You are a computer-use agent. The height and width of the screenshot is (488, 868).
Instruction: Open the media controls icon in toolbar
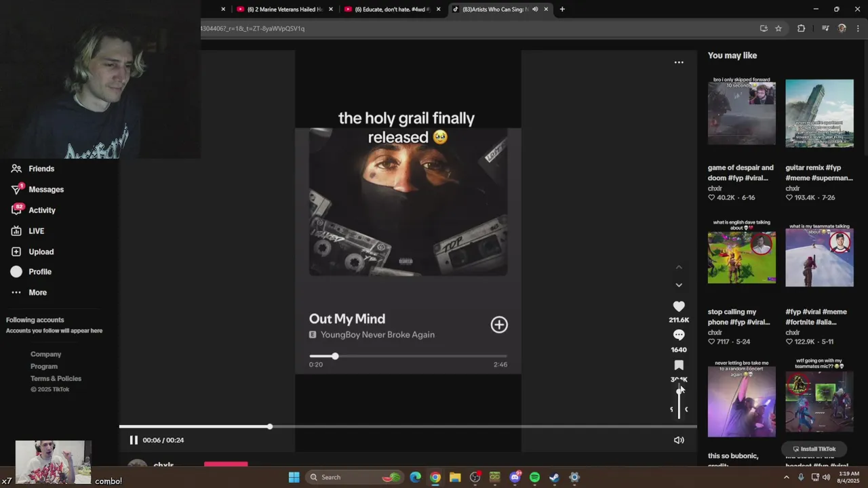click(x=825, y=28)
